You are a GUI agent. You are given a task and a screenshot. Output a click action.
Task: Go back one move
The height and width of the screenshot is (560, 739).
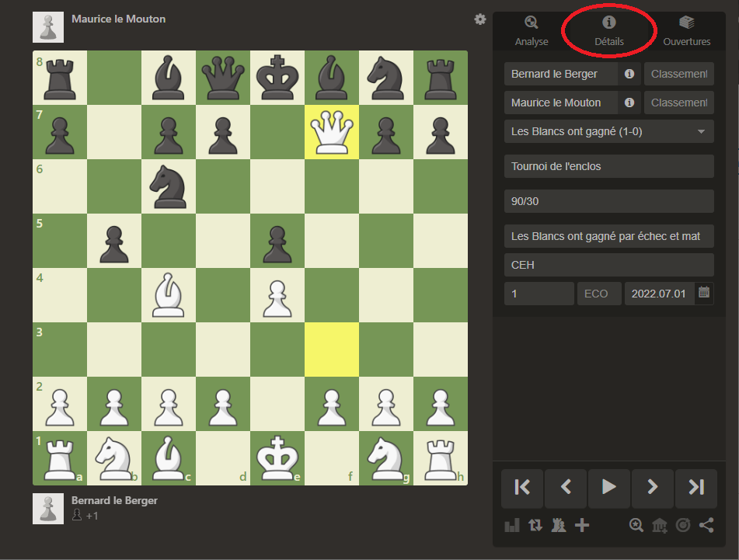pos(566,487)
